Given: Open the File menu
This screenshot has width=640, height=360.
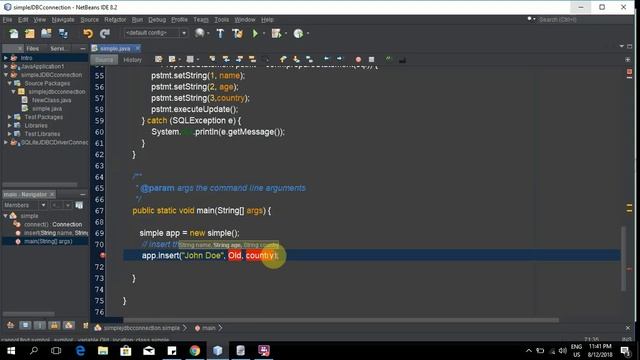Looking at the screenshot, I should pos(7,20).
